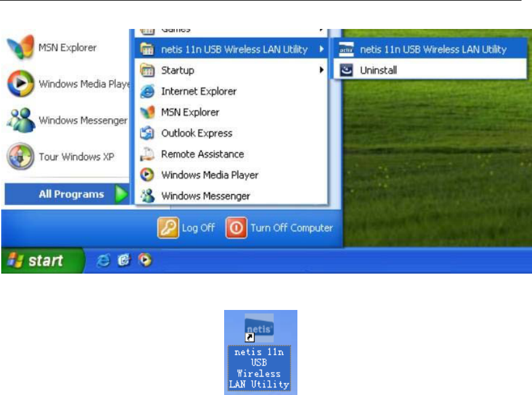Click the Windows Messenger icon in programs list

pos(148,196)
